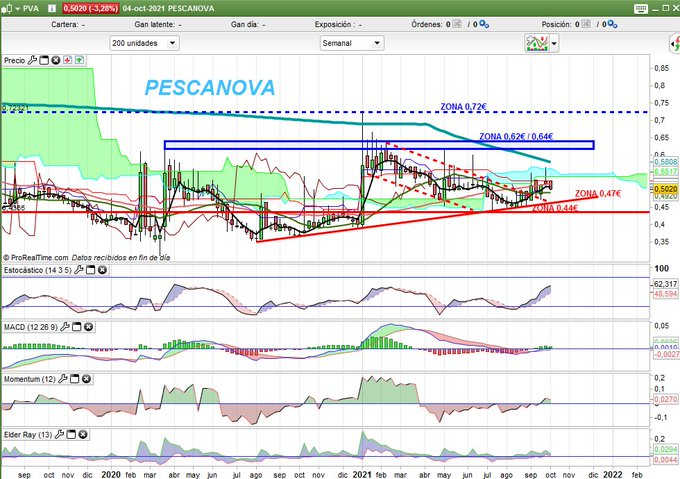680x479 pixels.
Task: Click the Momentum (12) label
Action: coord(30,379)
